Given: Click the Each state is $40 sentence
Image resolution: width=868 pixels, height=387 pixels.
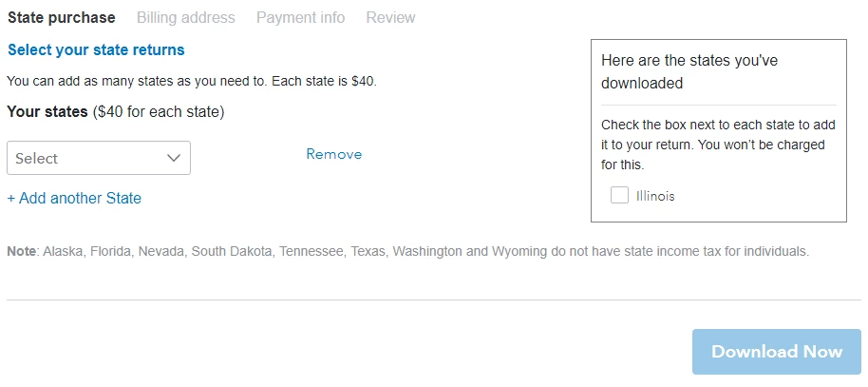Looking at the screenshot, I should [x=325, y=82].
